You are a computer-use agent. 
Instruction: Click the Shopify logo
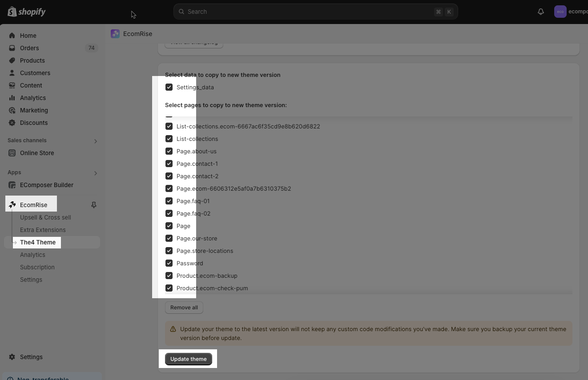(27, 12)
